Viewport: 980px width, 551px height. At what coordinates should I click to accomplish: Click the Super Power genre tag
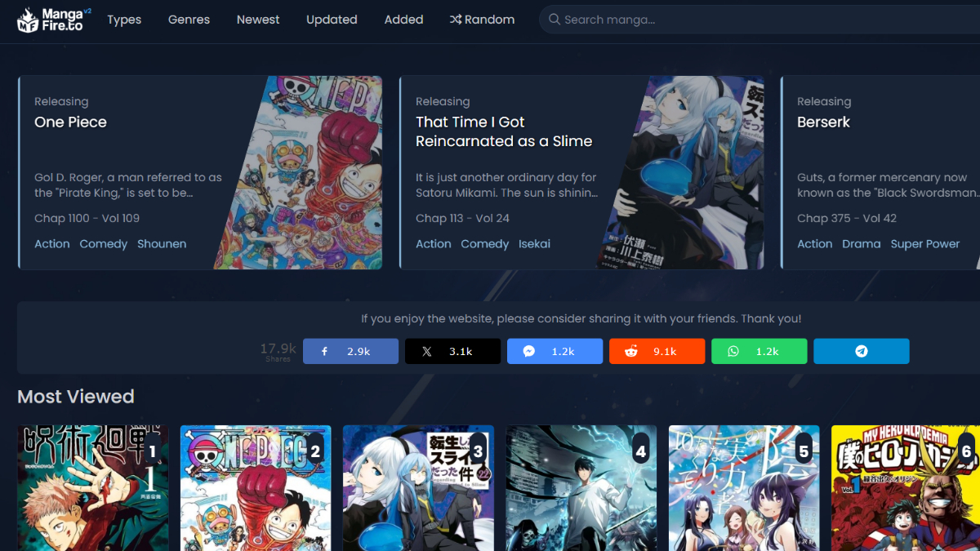tap(924, 244)
